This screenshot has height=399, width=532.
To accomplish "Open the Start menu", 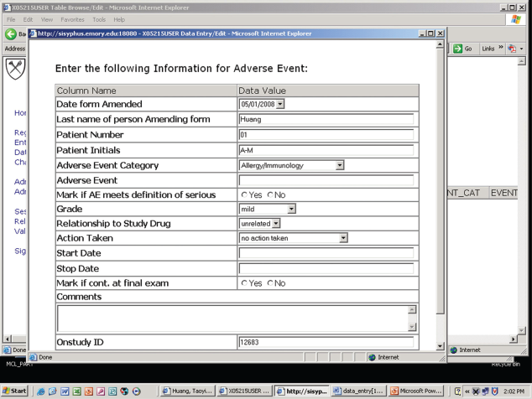I will (14, 391).
